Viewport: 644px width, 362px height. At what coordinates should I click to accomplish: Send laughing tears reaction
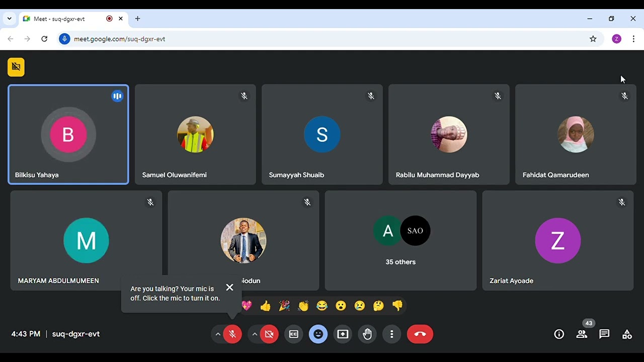(x=322, y=306)
